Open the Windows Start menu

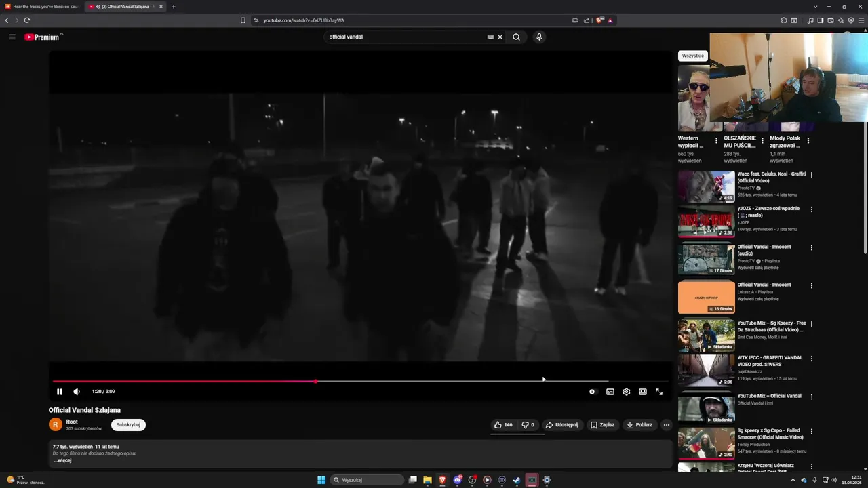click(x=321, y=480)
